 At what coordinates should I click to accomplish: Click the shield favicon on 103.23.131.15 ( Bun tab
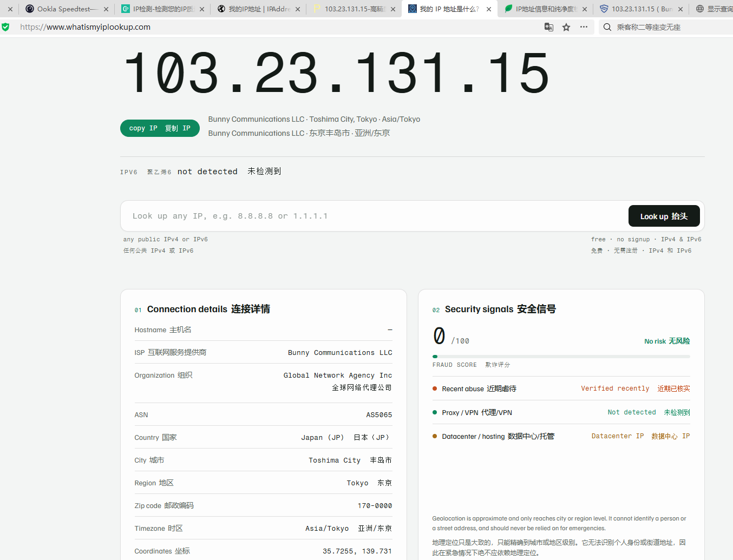pos(604,9)
